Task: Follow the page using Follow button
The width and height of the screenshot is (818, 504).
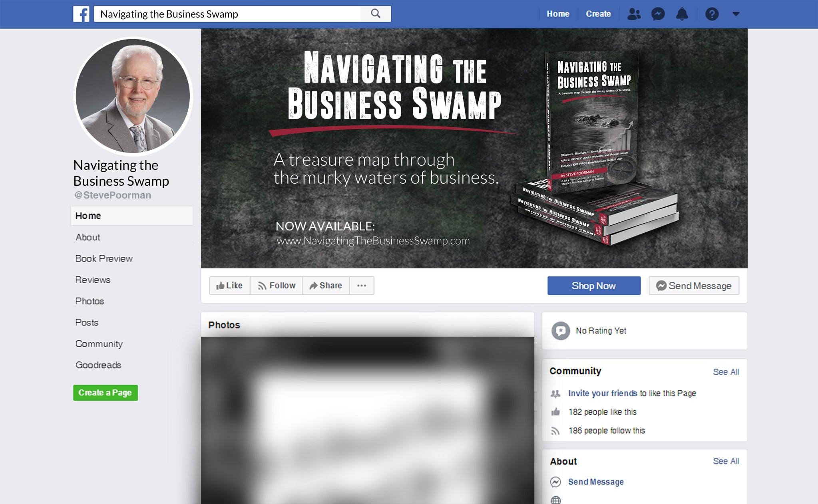Action: [277, 286]
